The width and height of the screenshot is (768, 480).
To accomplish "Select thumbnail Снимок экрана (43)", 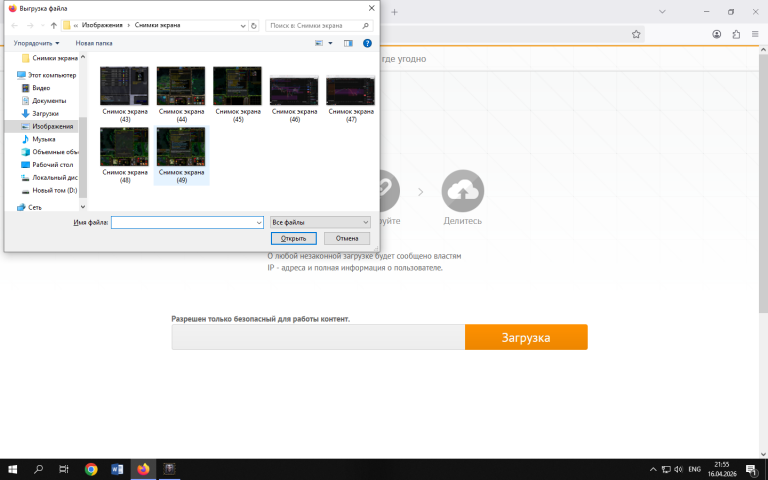I will pyautogui.click(x=124, y=94).
